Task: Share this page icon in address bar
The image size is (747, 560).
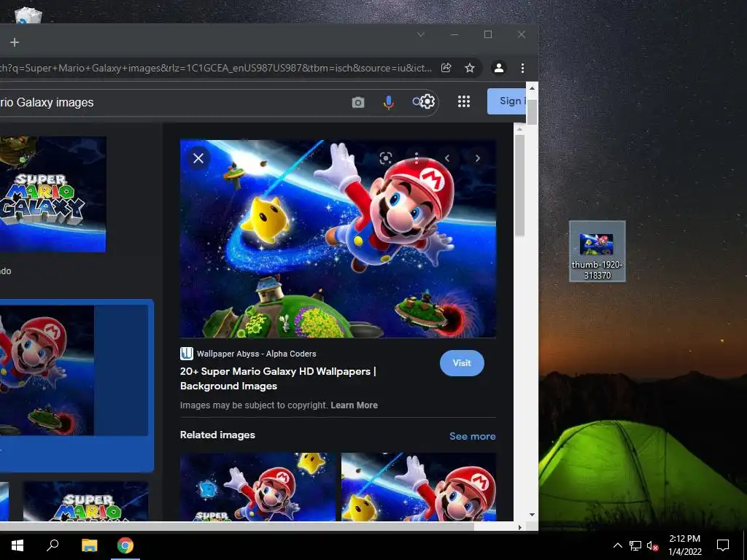Action: [446, 68]
